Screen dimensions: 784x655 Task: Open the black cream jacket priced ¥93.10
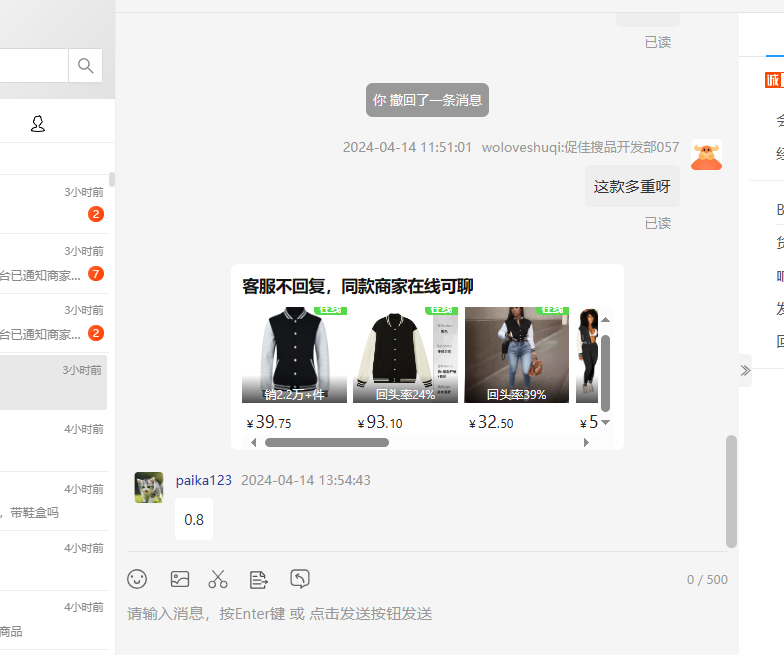click(406, 354)
